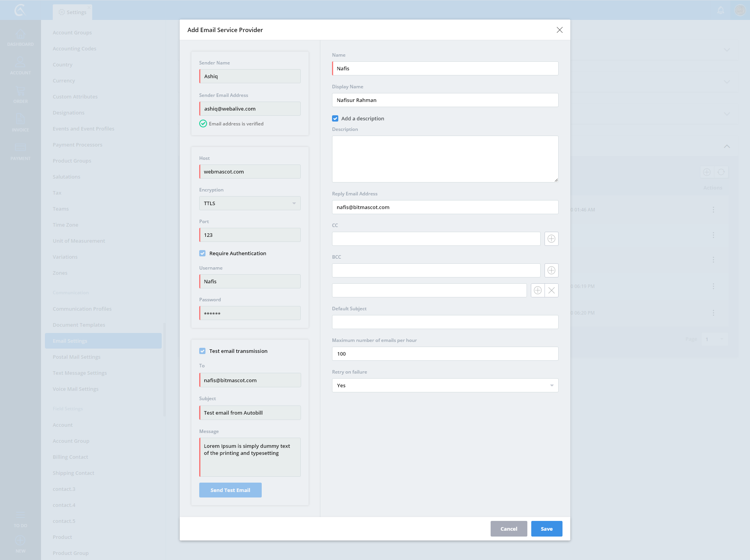Open the Dashboard from the sidebar

coord(20,38)
